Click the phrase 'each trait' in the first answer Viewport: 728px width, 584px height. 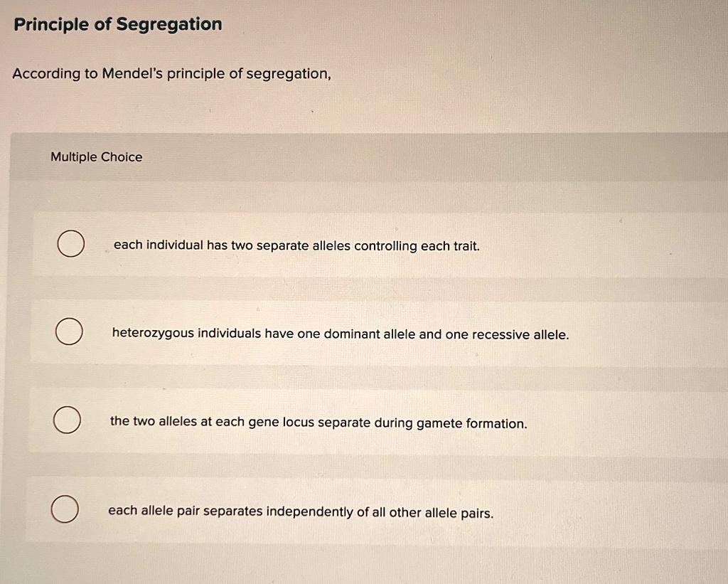(x=452, y=245)
